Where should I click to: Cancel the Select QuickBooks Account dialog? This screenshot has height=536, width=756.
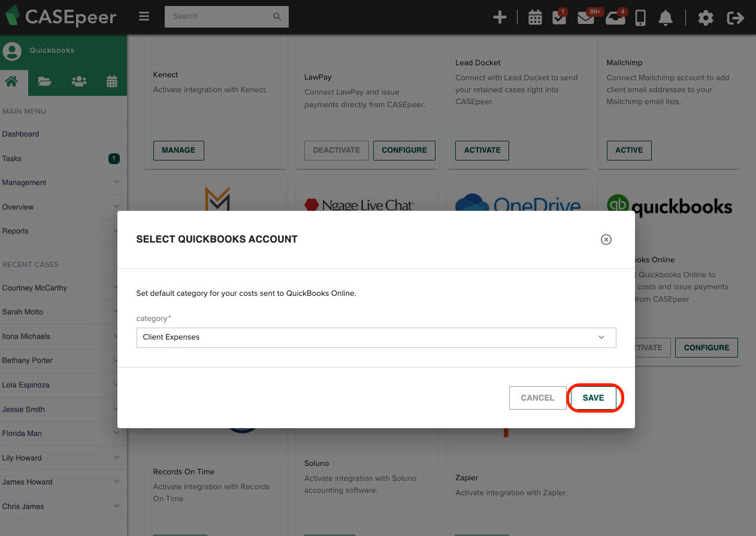[537, 398]
